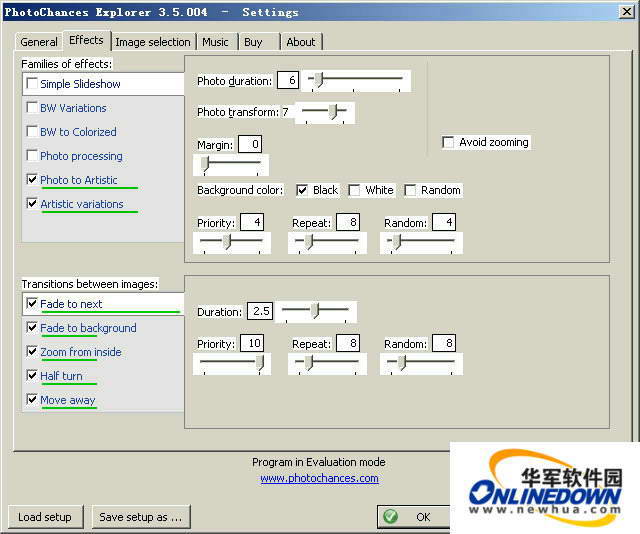Enable Photo processing effects
Image resolution: width=640 pixels, height=534 pixels.
[32, 156]
